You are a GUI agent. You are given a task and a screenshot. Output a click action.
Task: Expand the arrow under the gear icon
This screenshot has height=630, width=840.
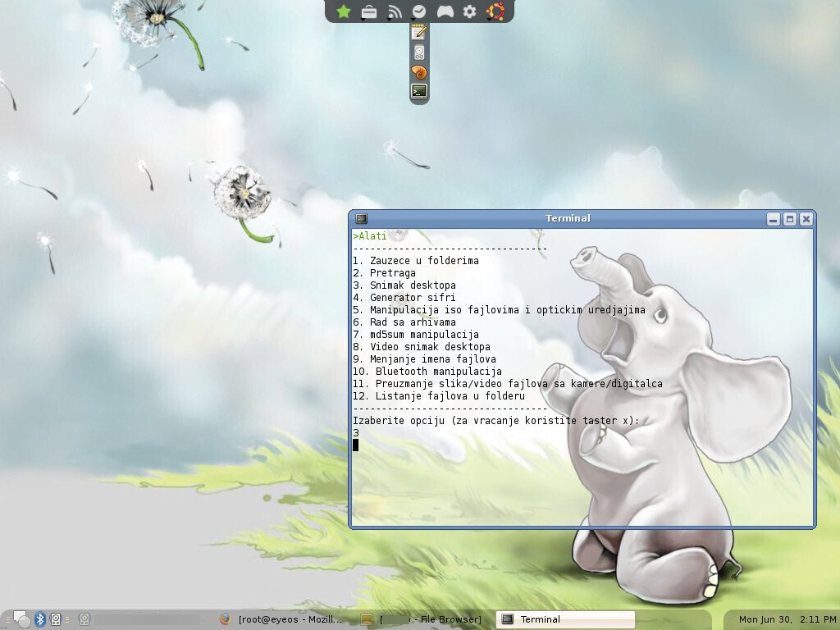point(468,20)
